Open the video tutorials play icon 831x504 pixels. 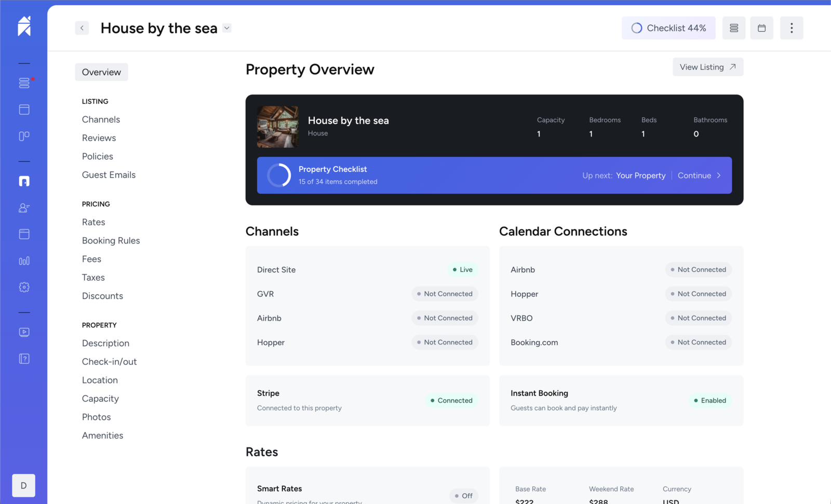tap(24, 332)
